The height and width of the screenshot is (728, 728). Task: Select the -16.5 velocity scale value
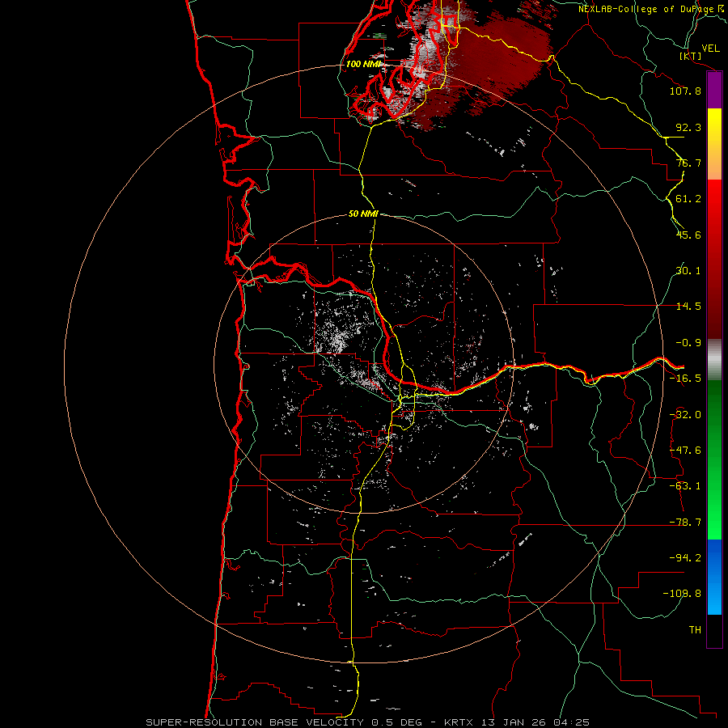[x=685, y=379]
